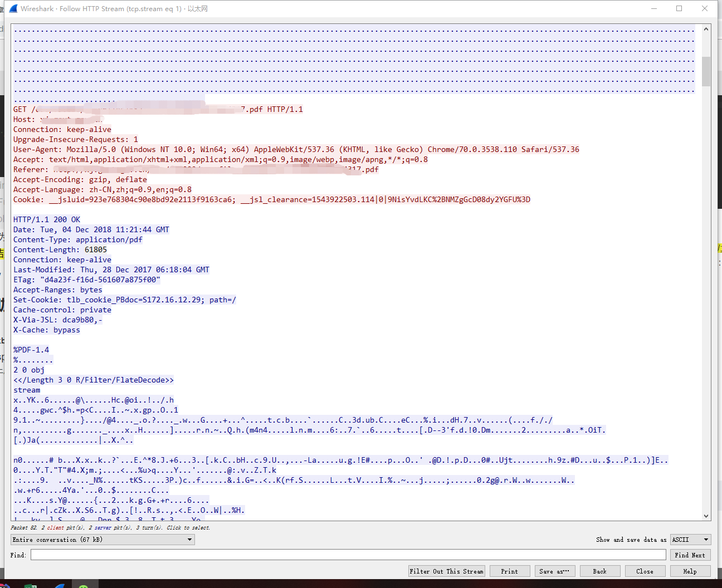722x588 pixels.
Task: Close the window with title bar X
Action: click(x=705, y=8)
